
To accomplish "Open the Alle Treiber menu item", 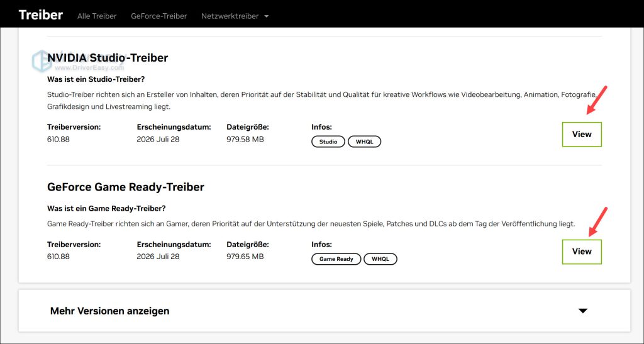I will pos(97,16).
